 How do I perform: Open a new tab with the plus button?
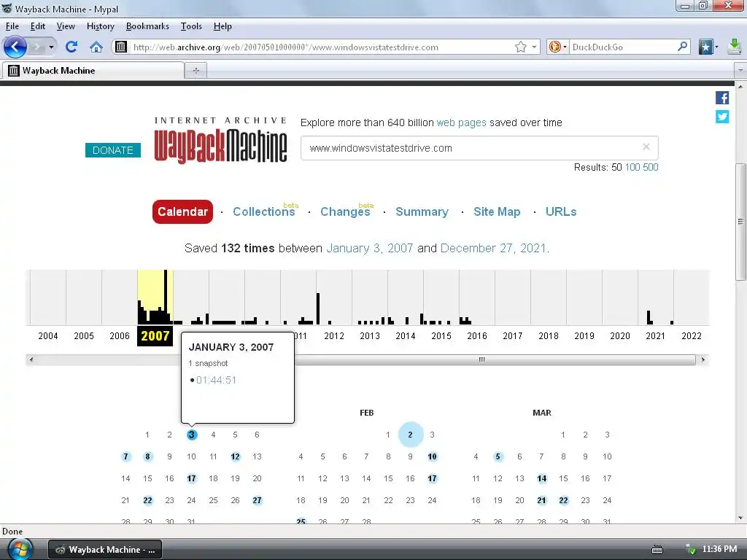pos(196,71)
